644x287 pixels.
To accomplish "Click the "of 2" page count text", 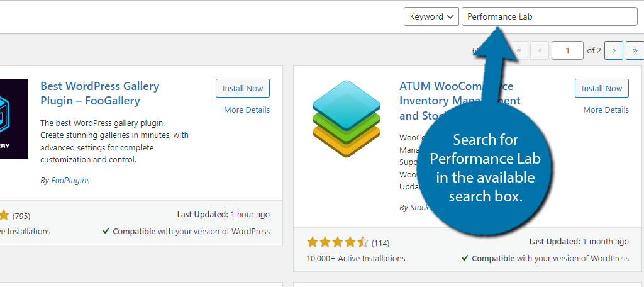I will click(x=594, y=50).
